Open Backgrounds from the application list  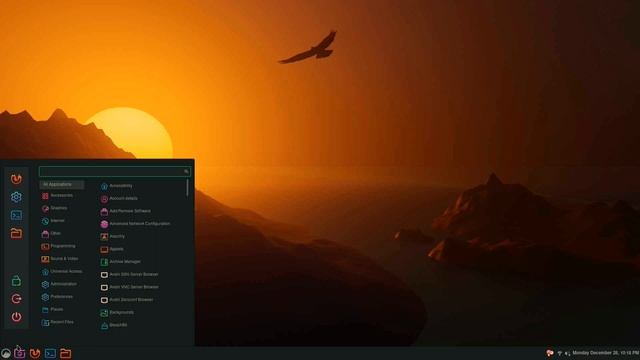click(x=118, y=312)
